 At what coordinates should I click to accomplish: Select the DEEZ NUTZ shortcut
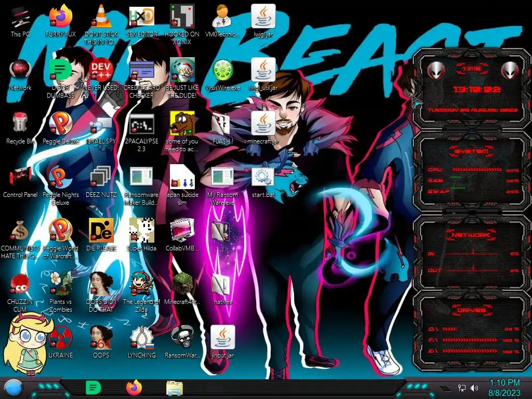tap(101, 182)
